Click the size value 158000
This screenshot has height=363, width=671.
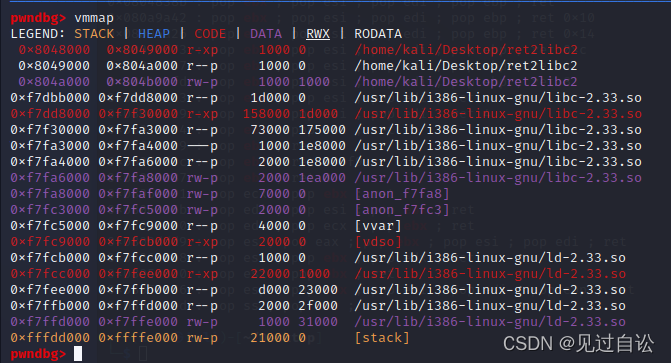pos(267,114)
